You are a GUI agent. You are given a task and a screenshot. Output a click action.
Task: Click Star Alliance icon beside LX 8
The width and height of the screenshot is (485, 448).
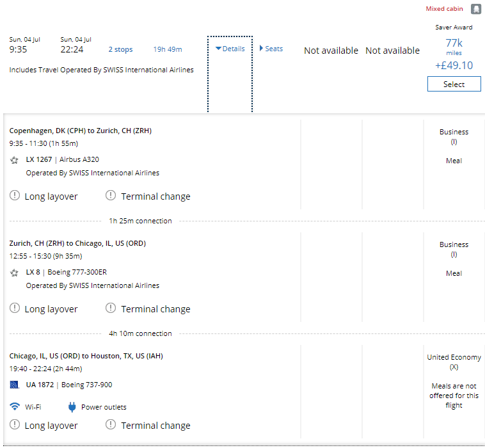point(14,273)
